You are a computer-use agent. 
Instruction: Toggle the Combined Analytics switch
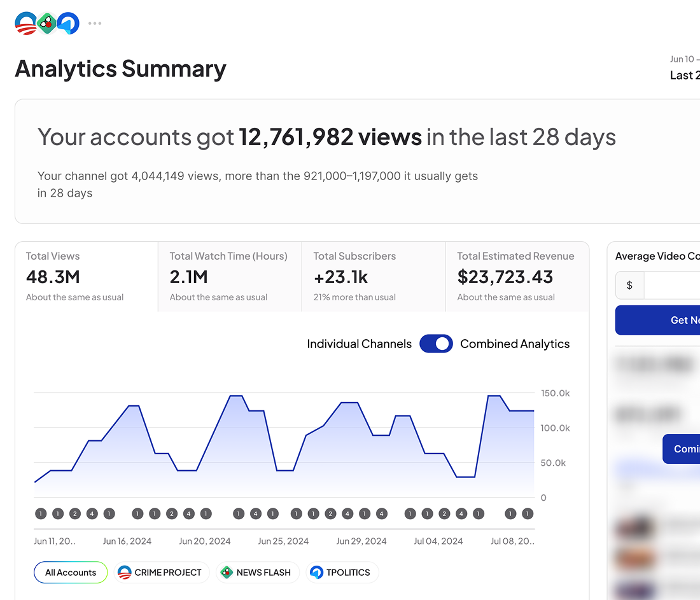[x=436, y=344]
